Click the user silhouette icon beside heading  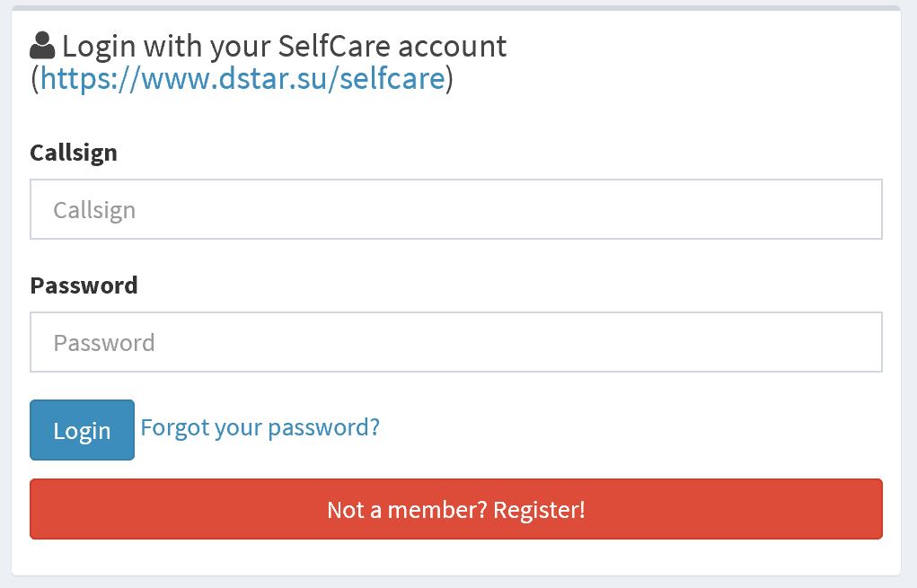click(x=42, y=46)
